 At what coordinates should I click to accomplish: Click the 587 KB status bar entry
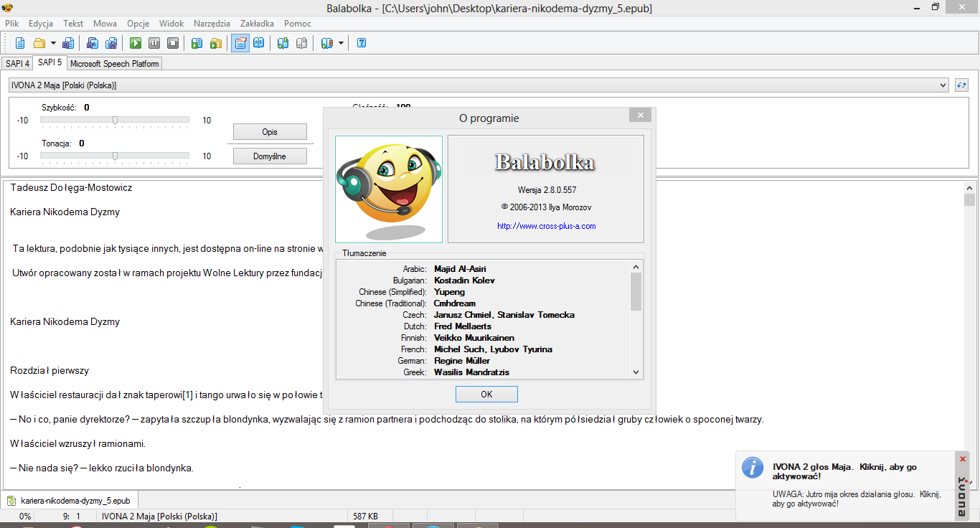[365, 516]
